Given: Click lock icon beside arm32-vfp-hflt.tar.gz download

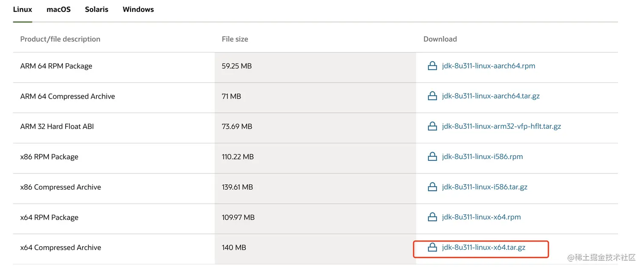Looking at the screenshot, I should pos(432,126).
